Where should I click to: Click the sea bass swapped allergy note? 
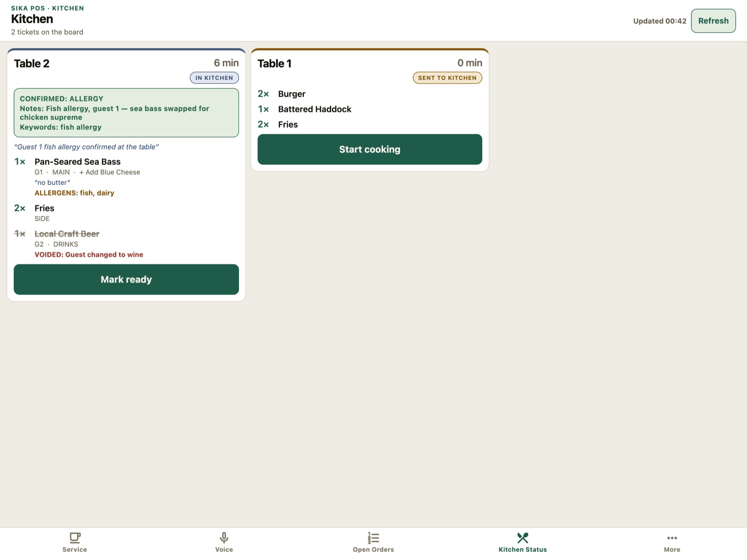114,113
